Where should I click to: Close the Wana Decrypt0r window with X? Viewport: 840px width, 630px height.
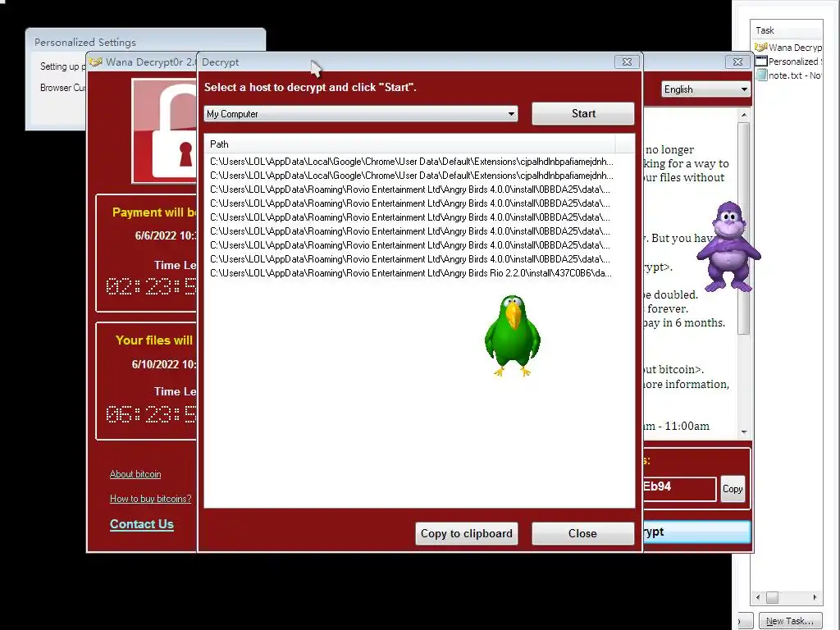[x=737, y=62]
